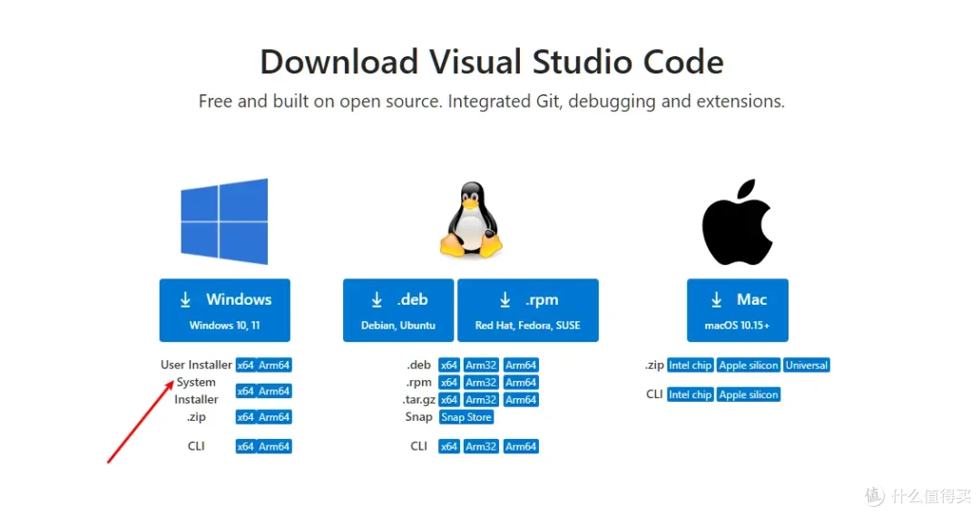Screen dimensions: 980x516
Task: Select Arm64 for Windows System Installer
Action: tap(274, 391)
